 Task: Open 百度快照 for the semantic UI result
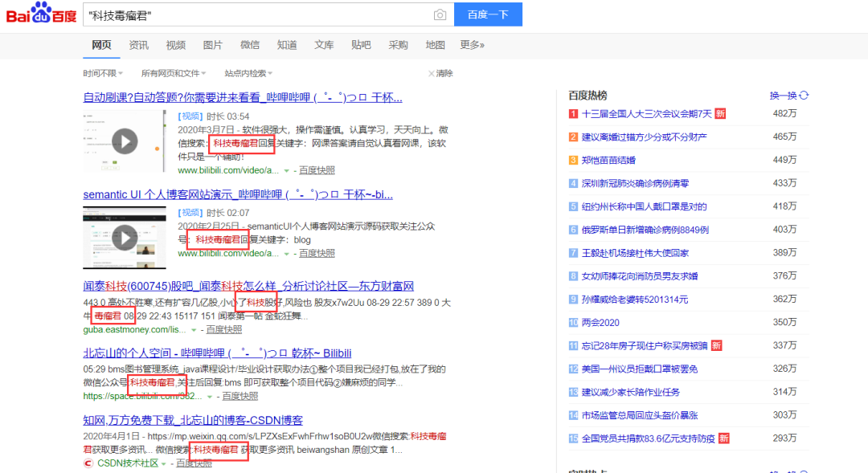pyautogui.click(x=317, y=253)
